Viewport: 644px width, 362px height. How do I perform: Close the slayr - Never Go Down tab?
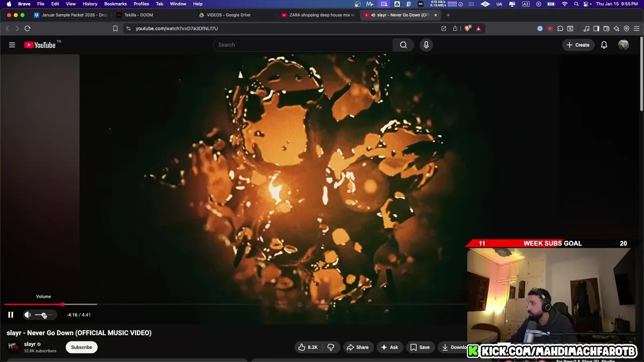coord(436,15)
